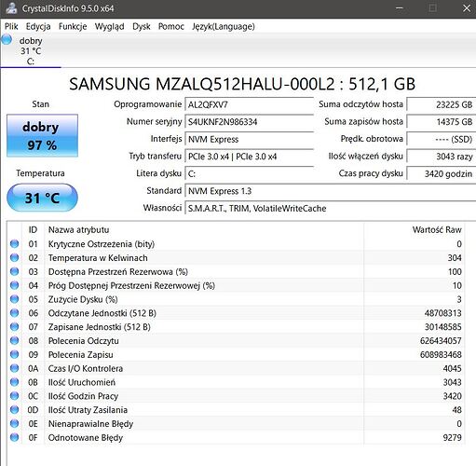The height and width of the screenshot is (466, 476).
Task: Click the power on count 3043 razy
Action: 442,157
